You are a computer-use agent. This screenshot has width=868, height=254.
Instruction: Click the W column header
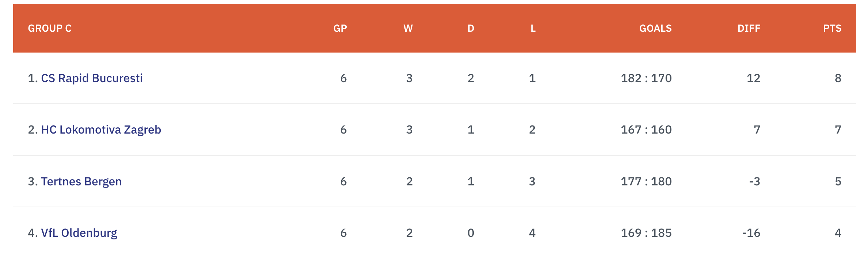coord(408,28)
